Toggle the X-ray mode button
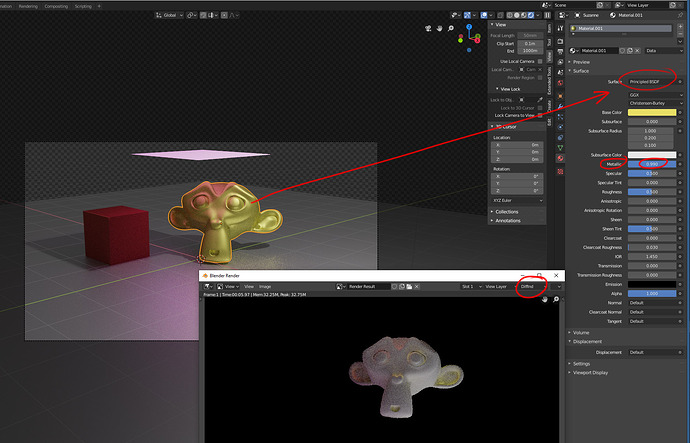Screen dimensions: 690x443 (500, 15)
